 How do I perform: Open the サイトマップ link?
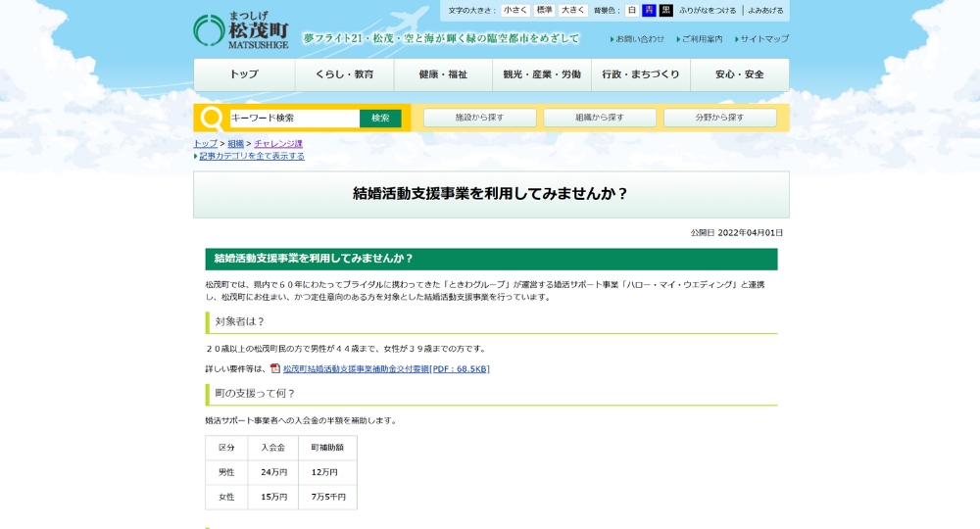(763, 39)
